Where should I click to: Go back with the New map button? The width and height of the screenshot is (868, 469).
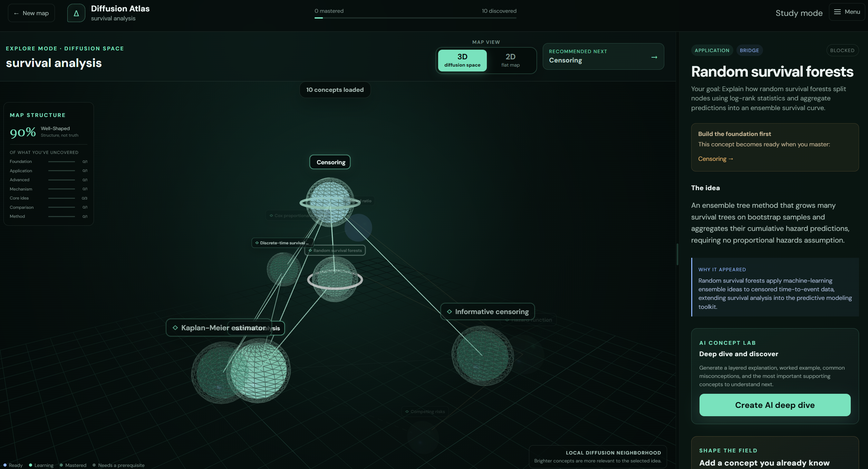pos(31,13)
